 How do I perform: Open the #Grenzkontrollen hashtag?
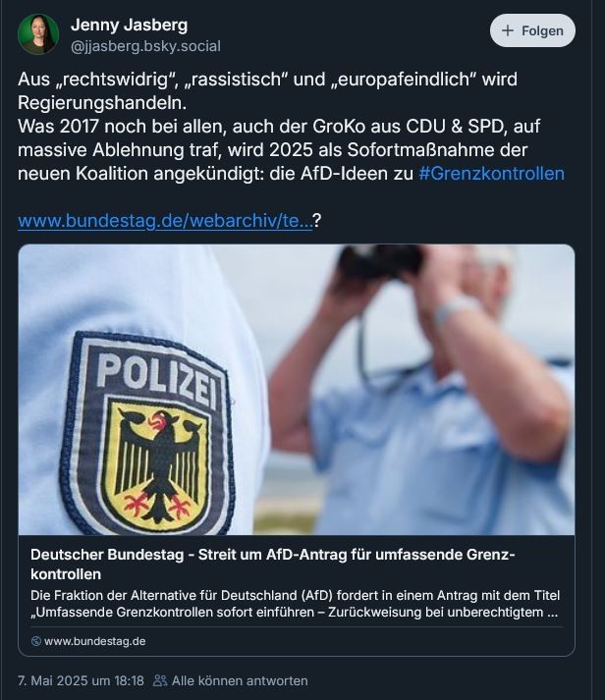[492, 173]
